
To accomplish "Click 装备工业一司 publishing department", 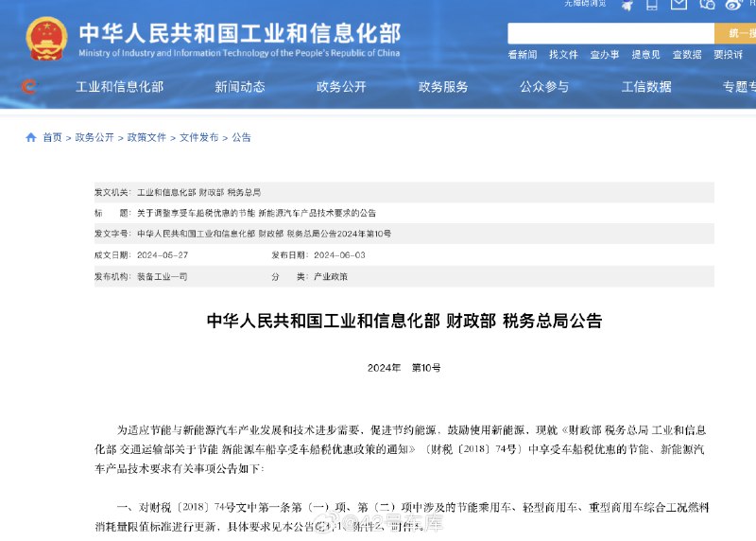I will [x=162, y=276].
